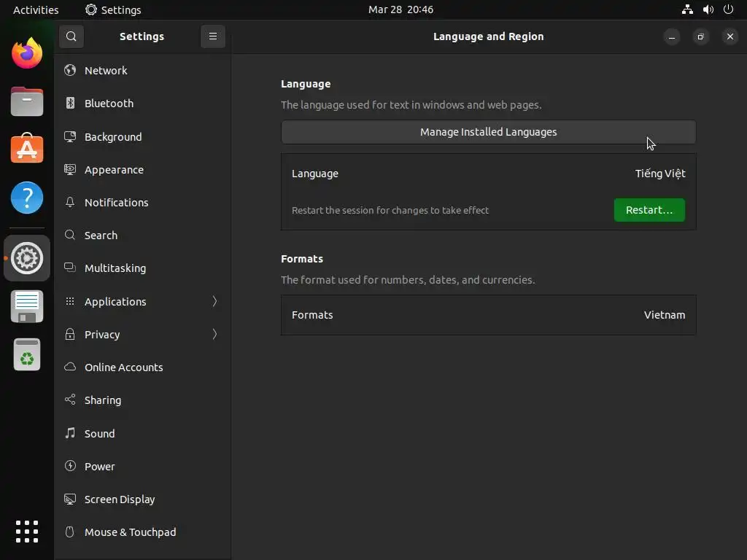
Task: Show all applications grid
Action: click(27, 531)
